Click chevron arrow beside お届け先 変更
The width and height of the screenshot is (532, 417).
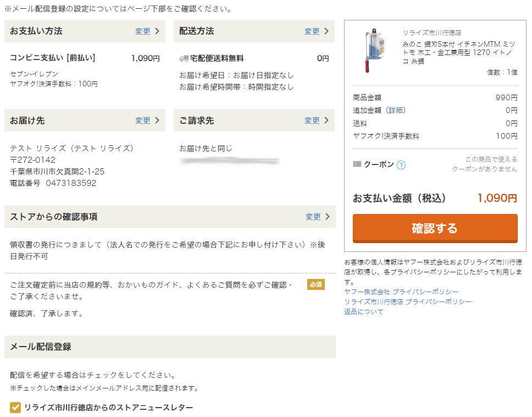pos(157,120)
